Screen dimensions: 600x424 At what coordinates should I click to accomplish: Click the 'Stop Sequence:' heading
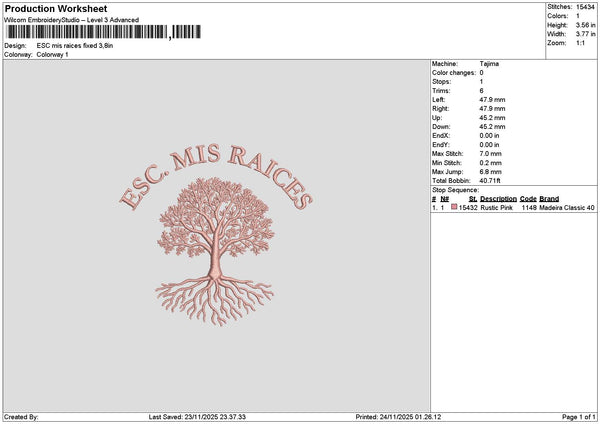tap(455, 190)
